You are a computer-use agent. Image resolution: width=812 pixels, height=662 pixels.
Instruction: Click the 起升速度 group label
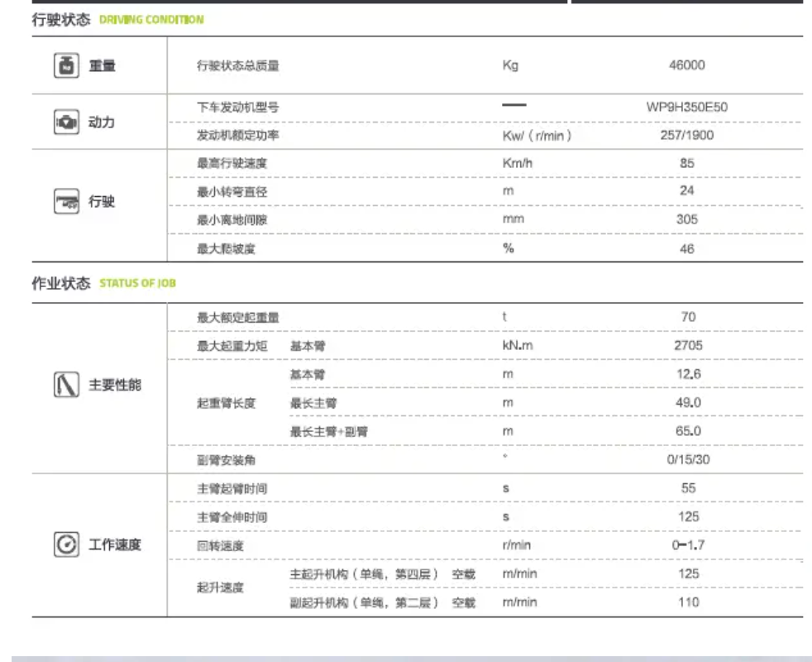(220, 588)
